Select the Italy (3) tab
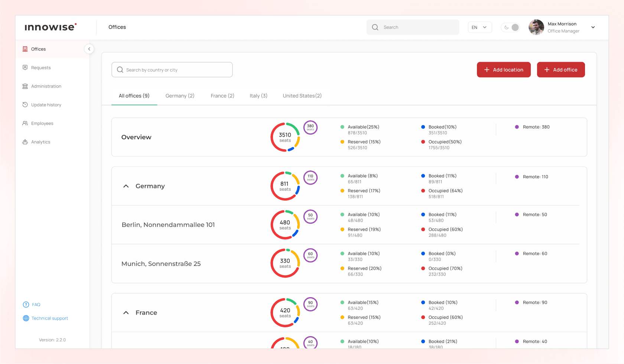 [x=259, y=96]
